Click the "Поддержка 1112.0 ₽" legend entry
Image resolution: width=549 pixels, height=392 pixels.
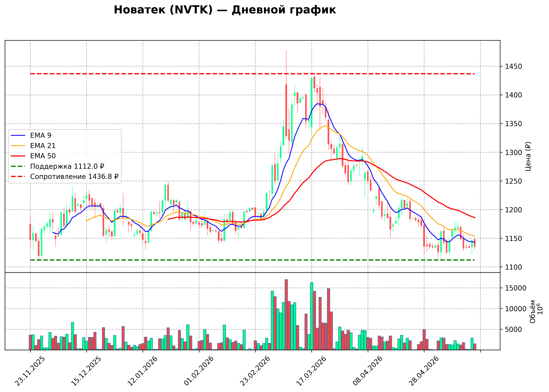(x=67, y=166)
